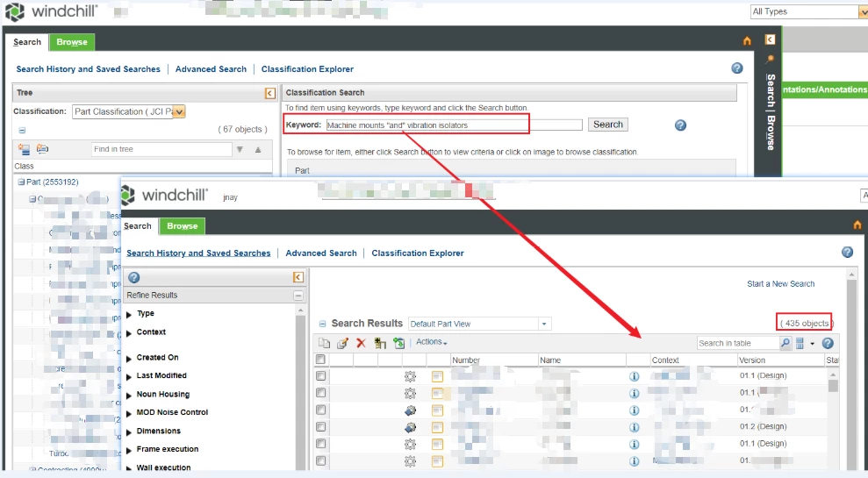The height and width of the screenshot is (478, 868).
Task: Expand the Last Modified refine filter
Action: 129,377
